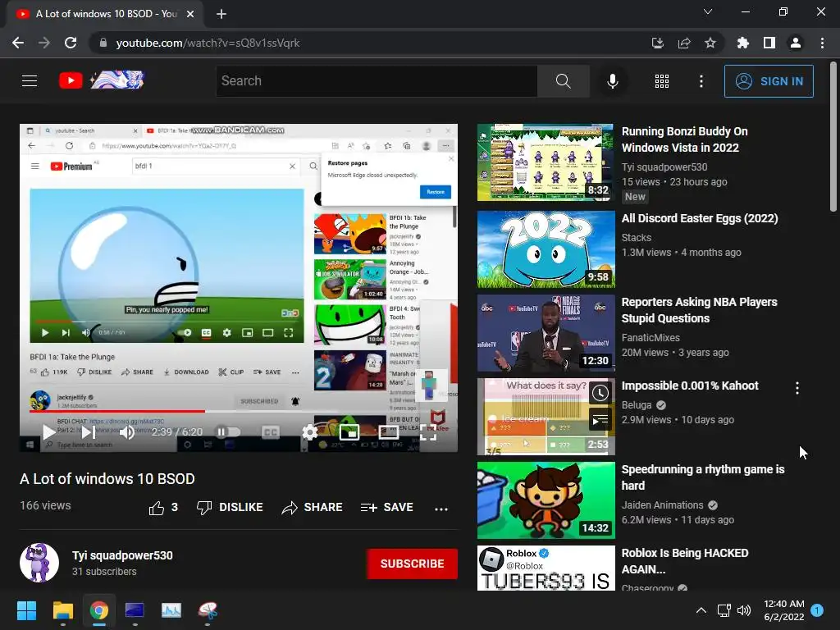
Task: Click the search magnifier button
Action: [x=563, y=81]
